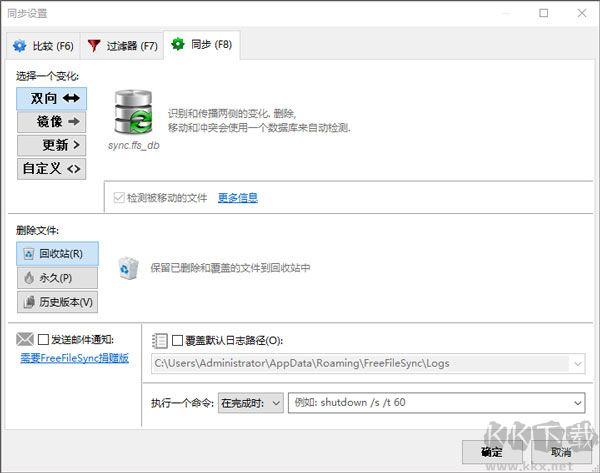The width and height of the screenshot is (600, 473).
Task: Expand the command history dropdown arrow
Action: tap(577, 403)
